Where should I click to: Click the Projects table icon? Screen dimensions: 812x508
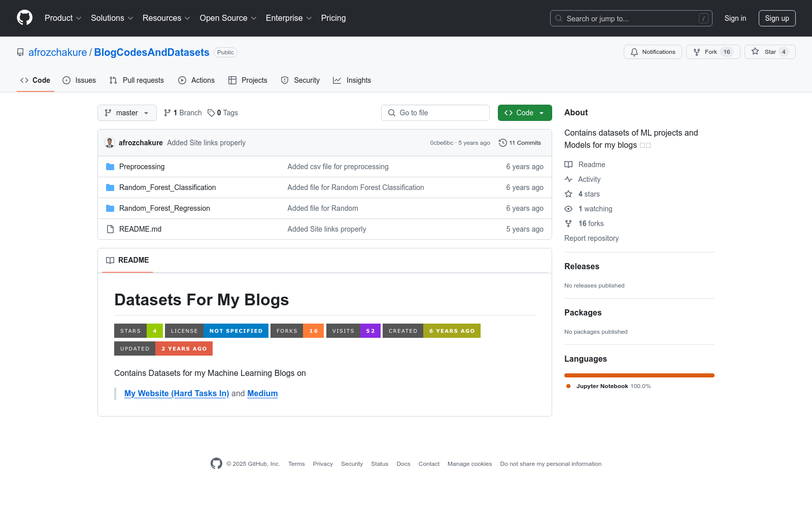pyautogui.click(x=232, y=80)
